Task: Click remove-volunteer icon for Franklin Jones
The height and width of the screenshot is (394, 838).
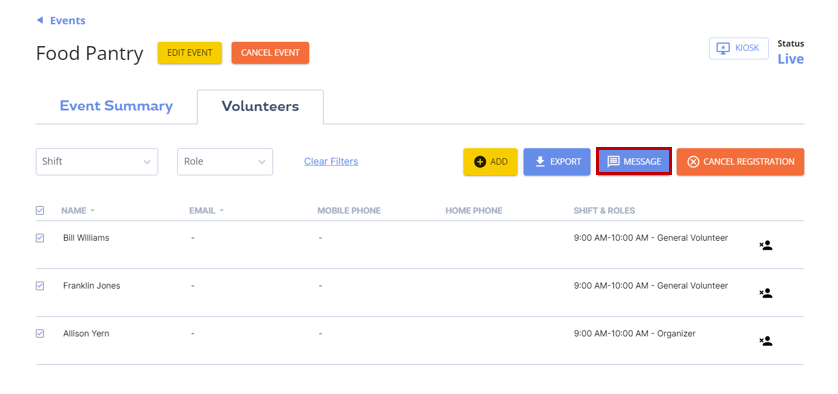Action: 766,293
